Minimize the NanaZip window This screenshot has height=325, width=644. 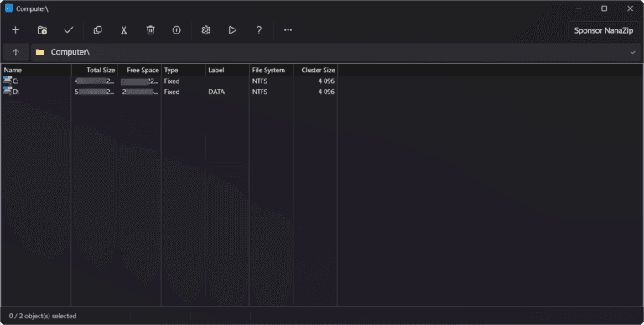click(579, 8)
